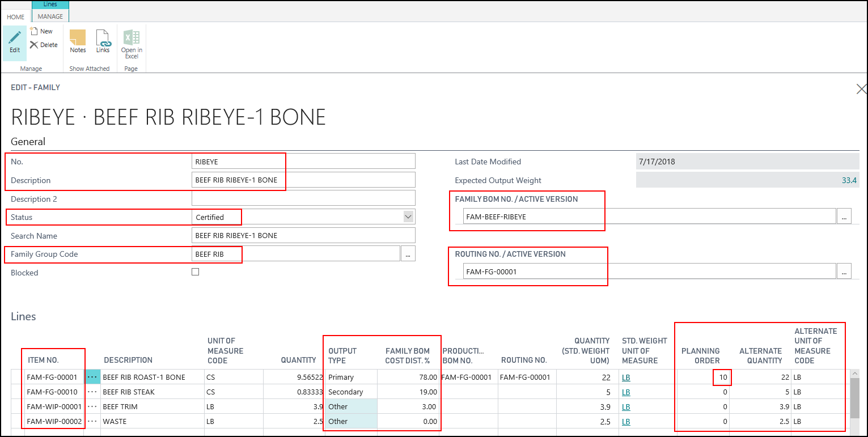This screenshot has height=437, width=868.
Task: Sort by ALTERNATE QUANTITY column header
Action: point(760,355)
